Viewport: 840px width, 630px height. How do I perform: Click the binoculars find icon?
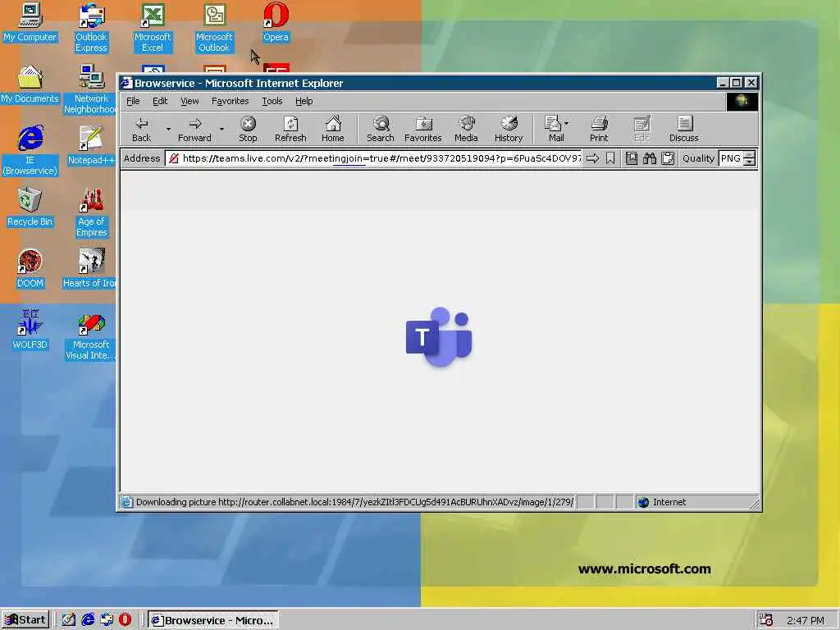click(650, 158)
